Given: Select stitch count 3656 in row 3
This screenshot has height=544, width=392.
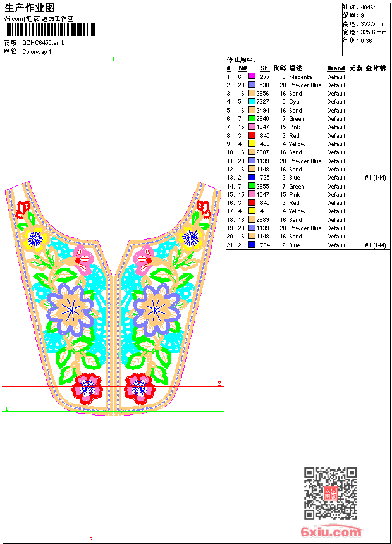Looking at the screenshot, I should (262, 94).
